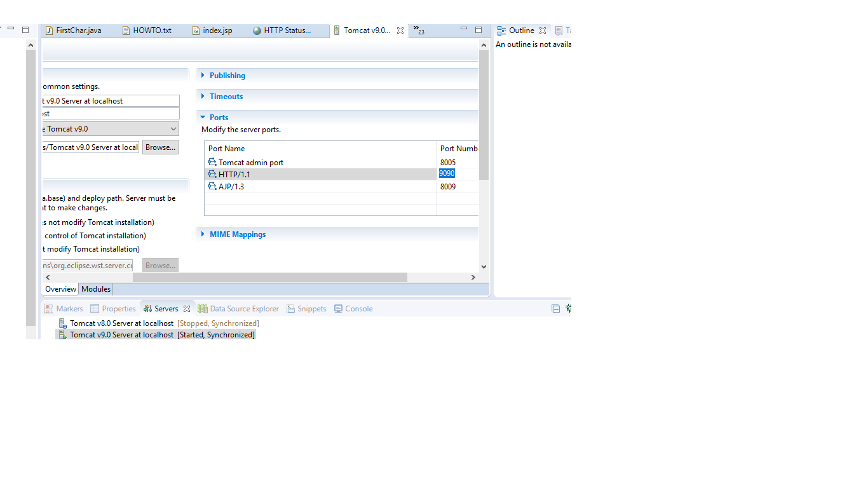Screen dimensions: 868x488
Task: Click the Tomcat admin port row icon
Action: [x=212, y=162]
